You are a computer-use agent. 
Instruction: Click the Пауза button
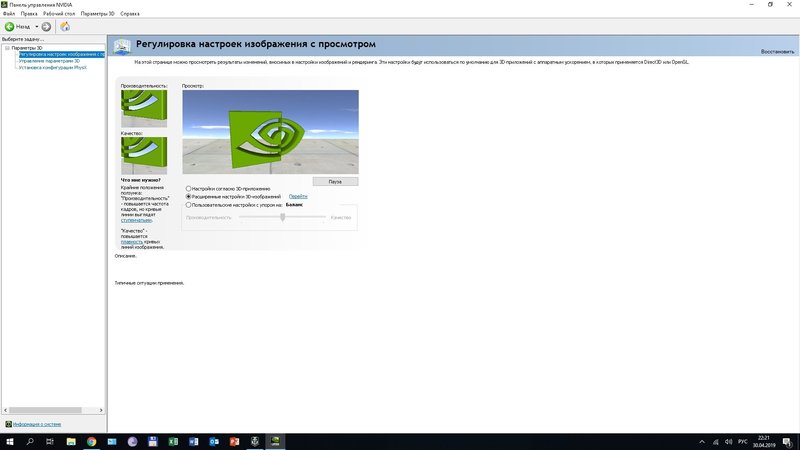(335, 182)
